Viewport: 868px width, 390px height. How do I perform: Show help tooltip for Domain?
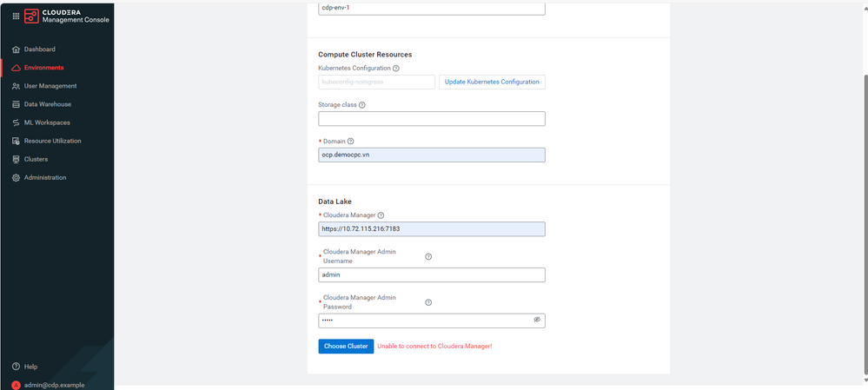(x=350, y=141)
